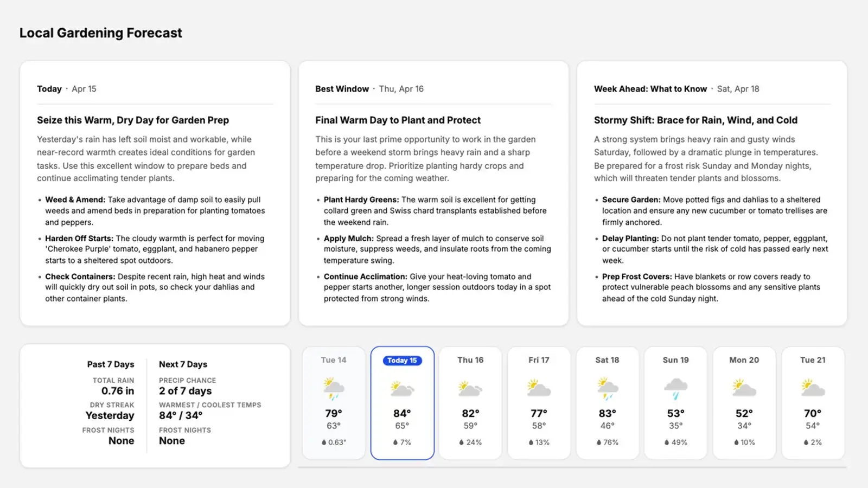Select the partly sunny icon on Today 15
Screen dimensions: 868x488
click(402, 387)
